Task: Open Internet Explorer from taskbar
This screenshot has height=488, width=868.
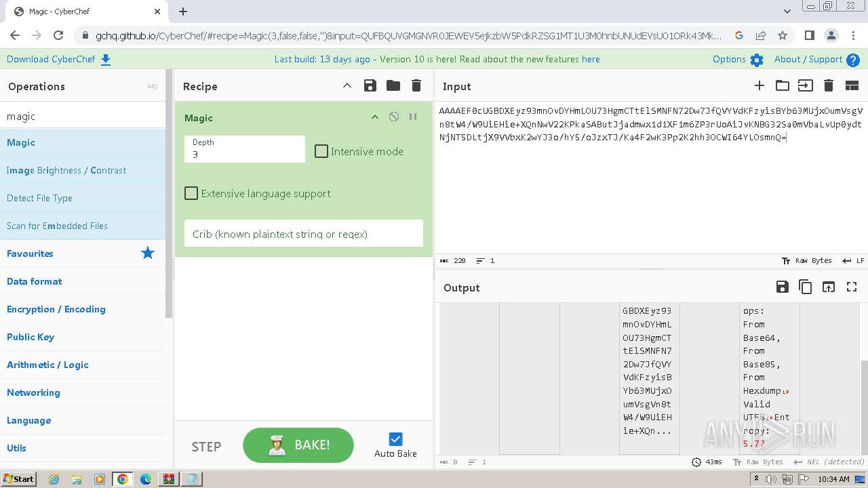Action: [54, 479]
